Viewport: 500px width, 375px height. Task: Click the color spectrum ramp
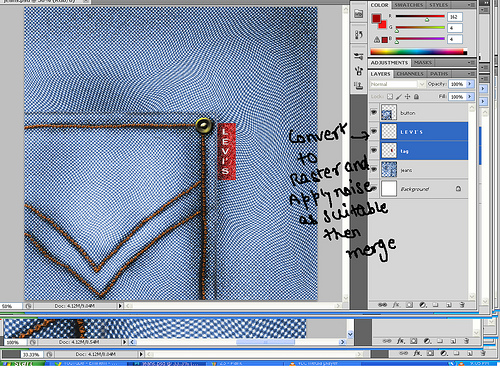(419, 52)
